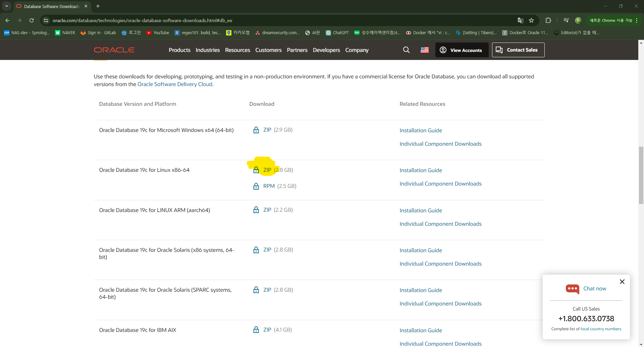
Task: Click scrollbar down arrow
Action: point(641,344)
